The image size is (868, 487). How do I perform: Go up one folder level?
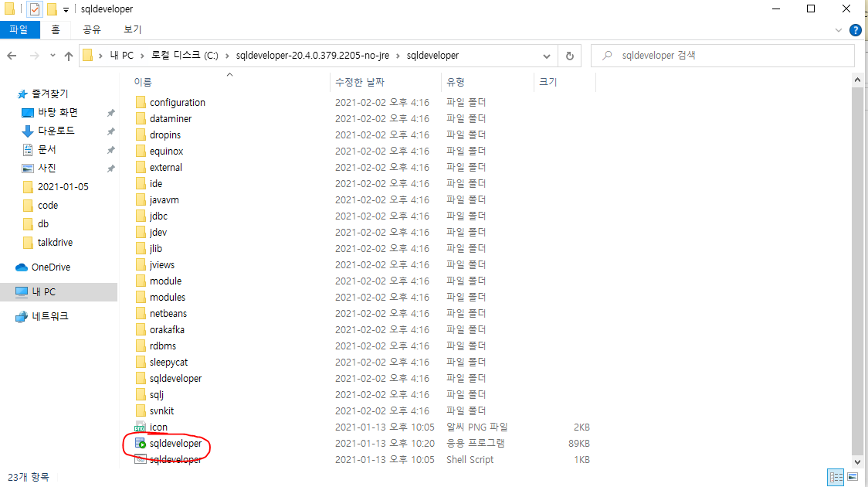pyautogui.click(x=69, y=56)
